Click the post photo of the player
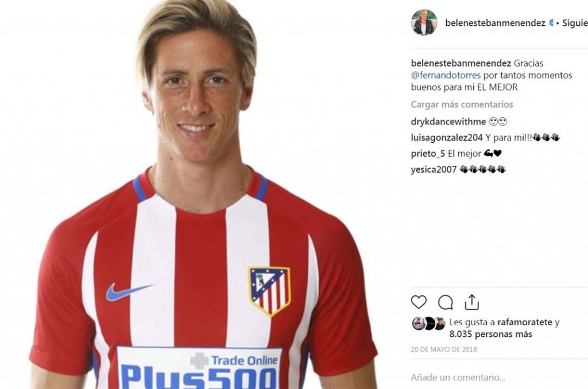 pyautogui.click(x=202, y=194)
